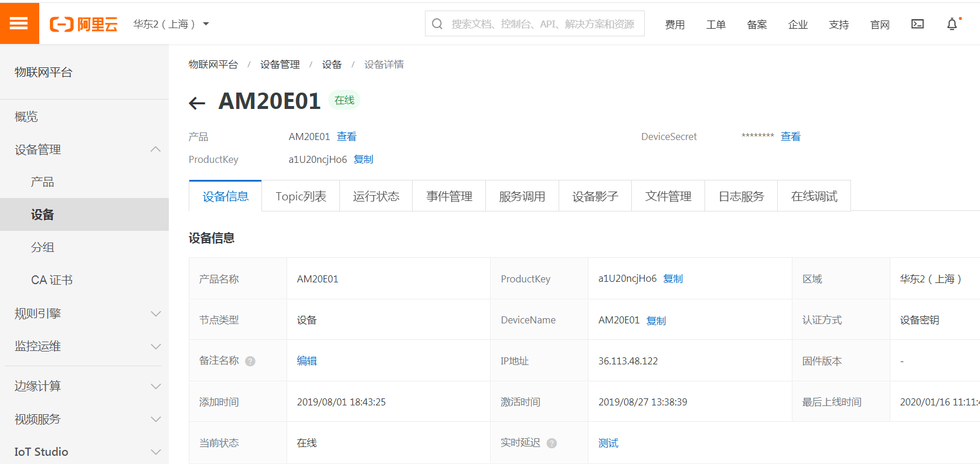Click 查看 link beside DeviceSecret
Screen dimensions: 980x464
790,137
